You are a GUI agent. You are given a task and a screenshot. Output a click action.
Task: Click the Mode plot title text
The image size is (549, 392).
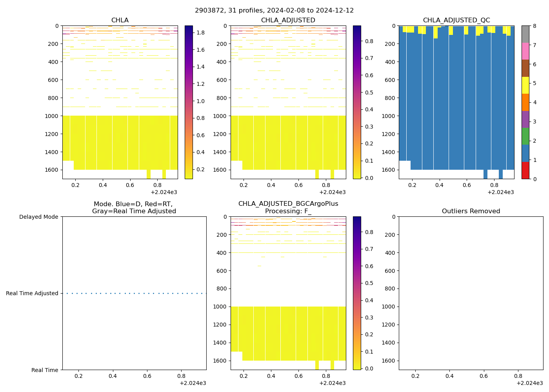pyautogui.click(x=134, y=208)
